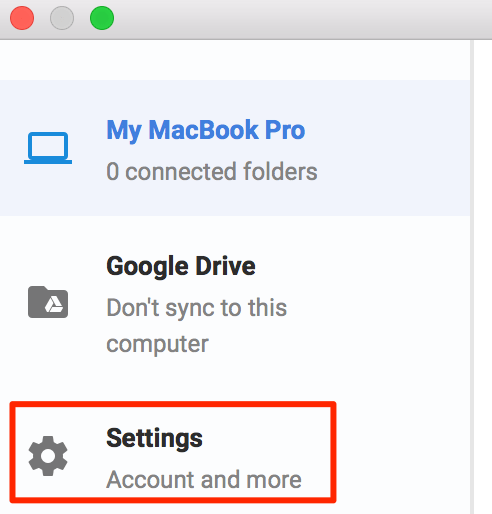Viewport: 492px width, 514px height.
Task: Click 'Don't sync to this' text
Action: click(x=197, y=308)
